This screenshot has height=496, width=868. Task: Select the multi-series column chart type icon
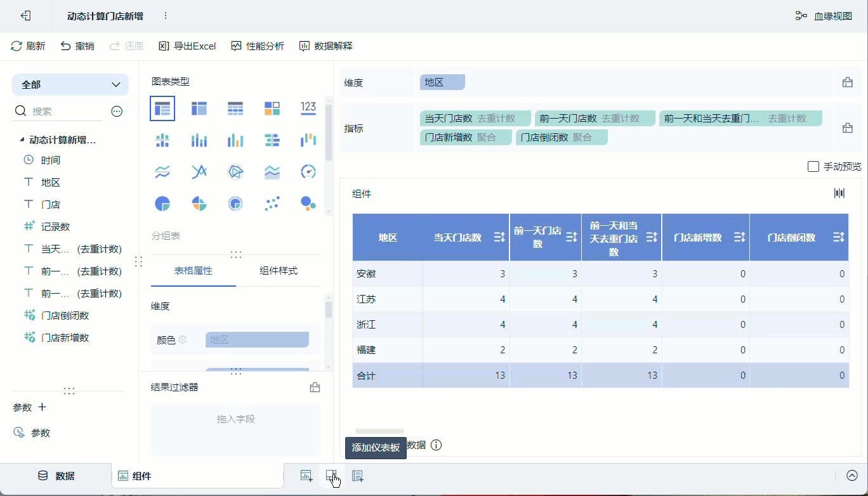(235, 140)
